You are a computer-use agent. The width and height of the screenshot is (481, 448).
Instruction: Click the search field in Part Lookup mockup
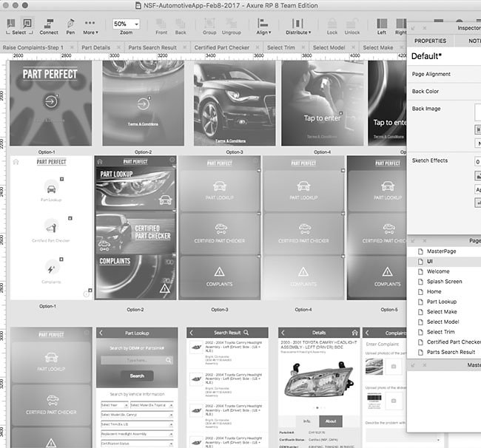[137, 360]
